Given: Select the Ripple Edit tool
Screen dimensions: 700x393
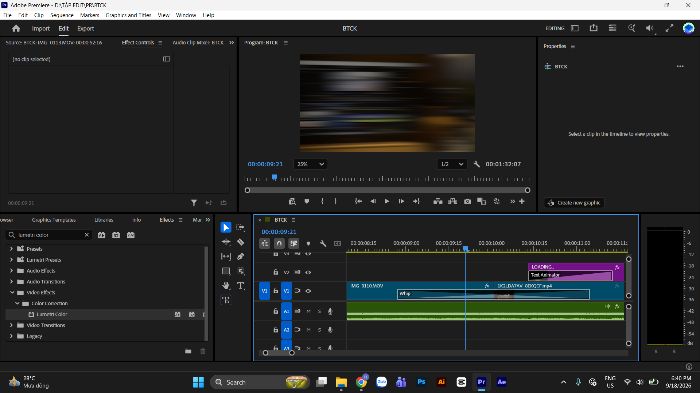Looking at the screenshot, I should (226, 242).
